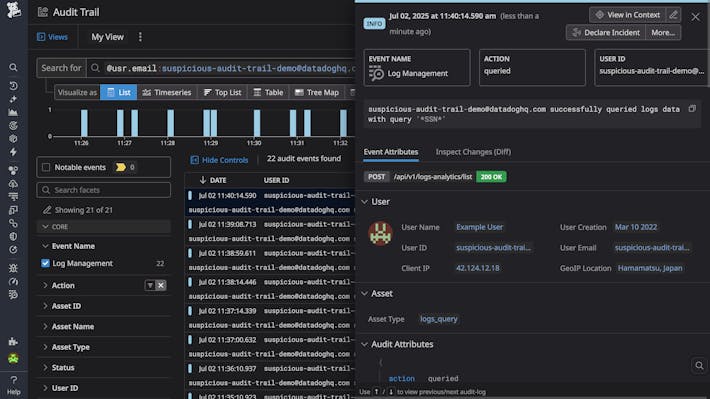Switch visualization to Timeseries

click(x=167, y=92)
